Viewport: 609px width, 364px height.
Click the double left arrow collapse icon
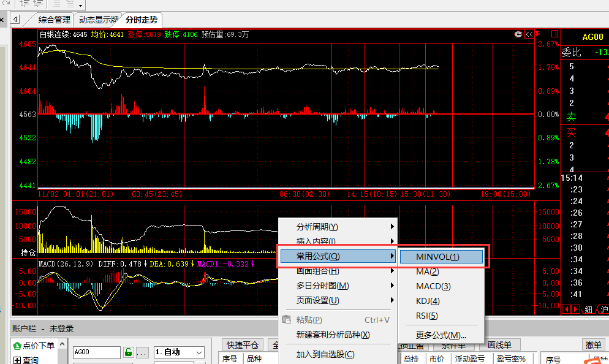point(529,34)
